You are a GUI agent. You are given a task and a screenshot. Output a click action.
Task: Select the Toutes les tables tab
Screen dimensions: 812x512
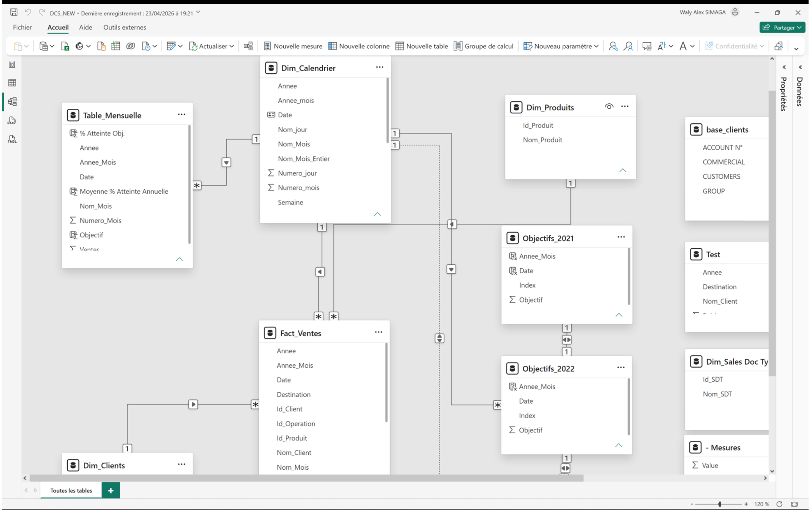click(71, 490)
